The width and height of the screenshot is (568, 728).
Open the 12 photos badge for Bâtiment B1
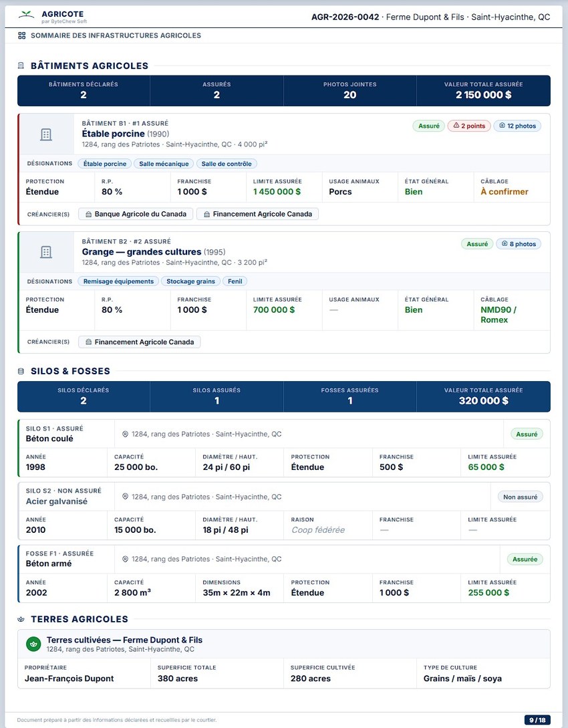[x=517, y=126]
